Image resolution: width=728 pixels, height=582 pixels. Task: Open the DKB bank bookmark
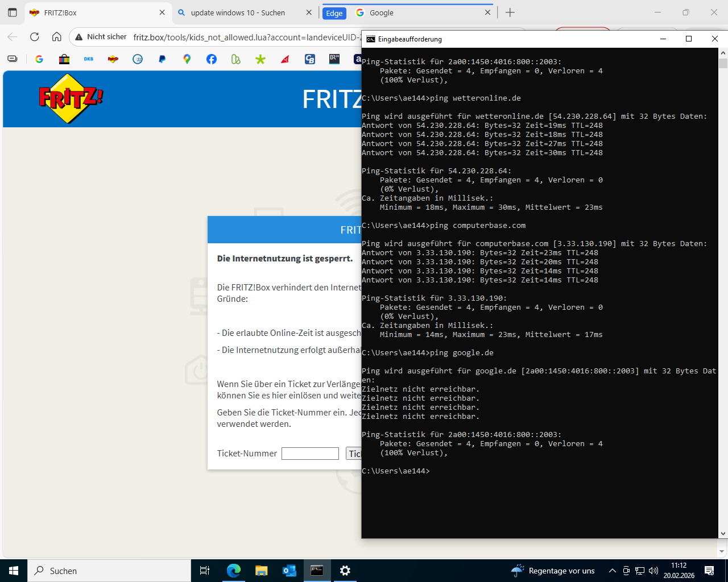pos(89,59)
